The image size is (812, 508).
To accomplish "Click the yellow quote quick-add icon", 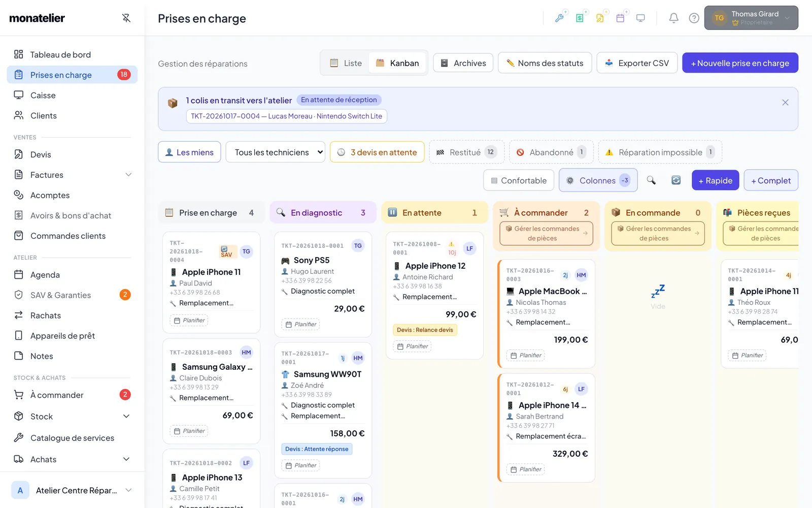I will pyautogui.click(x=600, y=18).
